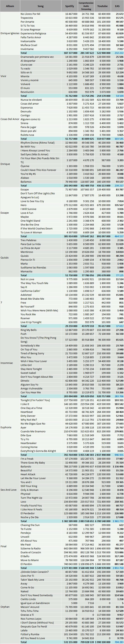Click the song Not in Love
This screenshot has height=644, width=124.
[27, 279]
